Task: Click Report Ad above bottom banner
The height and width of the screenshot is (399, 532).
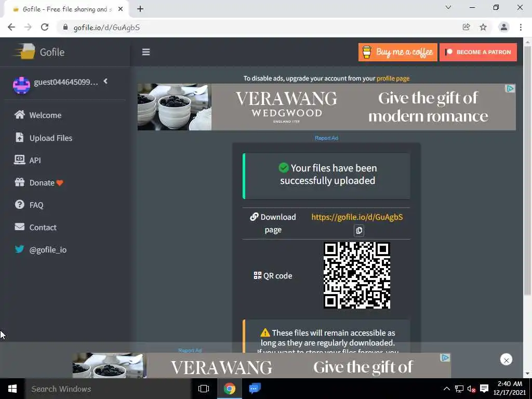Action: pos(190,351)
